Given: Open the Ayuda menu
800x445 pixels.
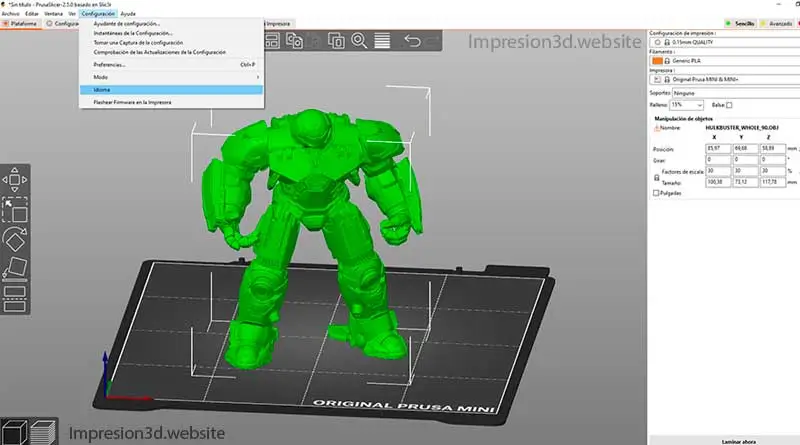Looking at the screenshot, I should (128, 14).
